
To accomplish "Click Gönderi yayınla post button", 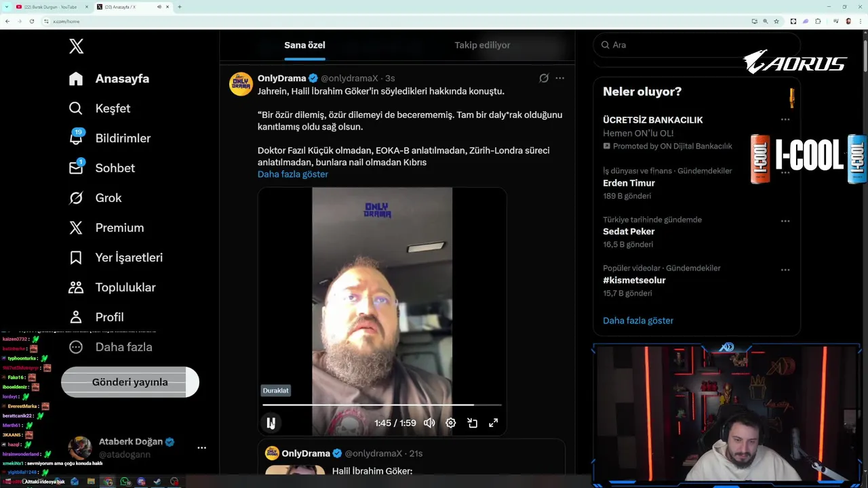I will point(130,382).
